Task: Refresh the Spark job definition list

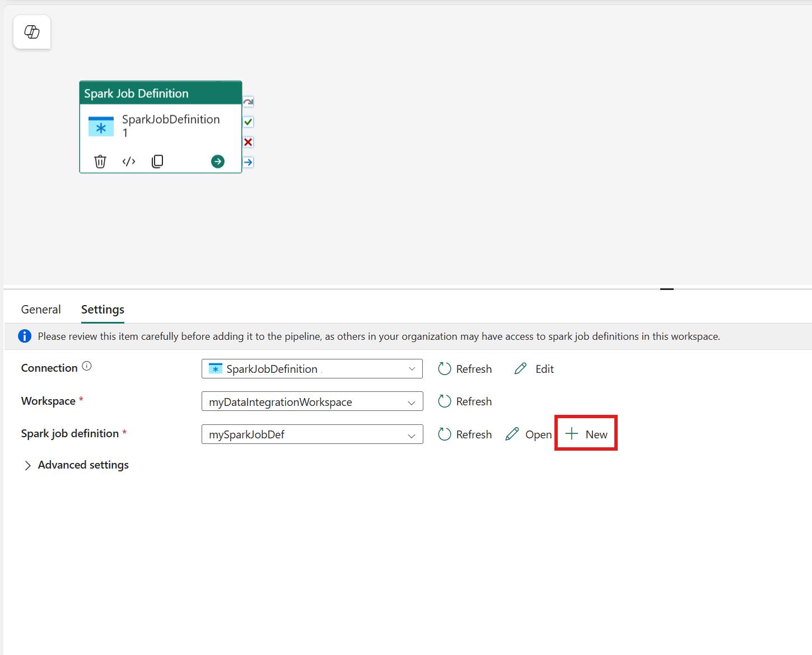Action: 465,434
